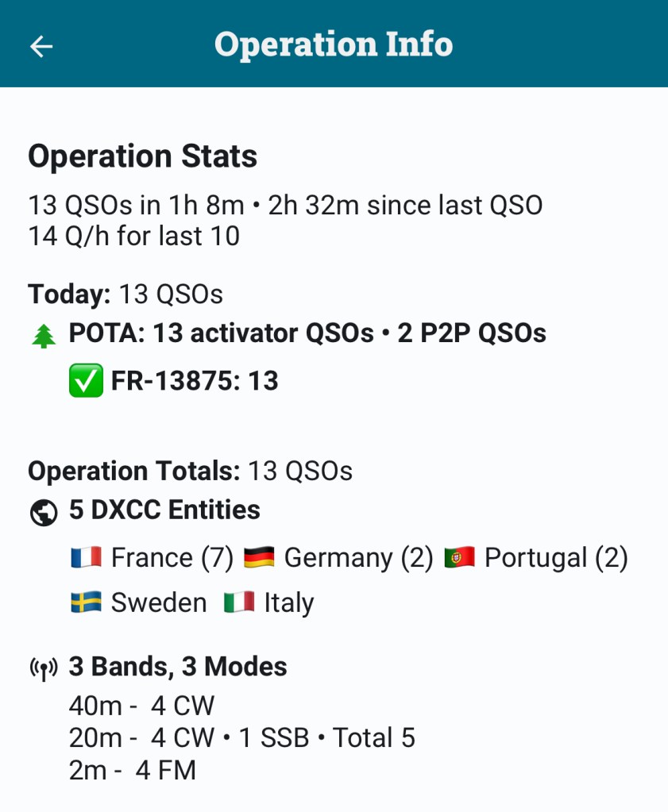Tap the 3 Bands, 3 Modes heading

[178, 667]
